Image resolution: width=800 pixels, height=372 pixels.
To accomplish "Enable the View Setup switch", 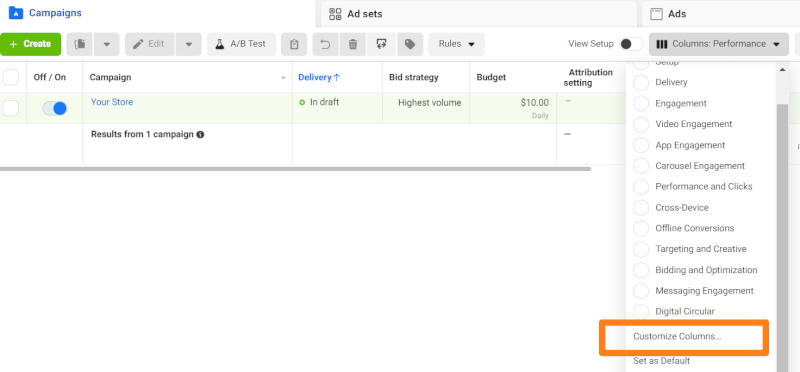I will point(631,44).
